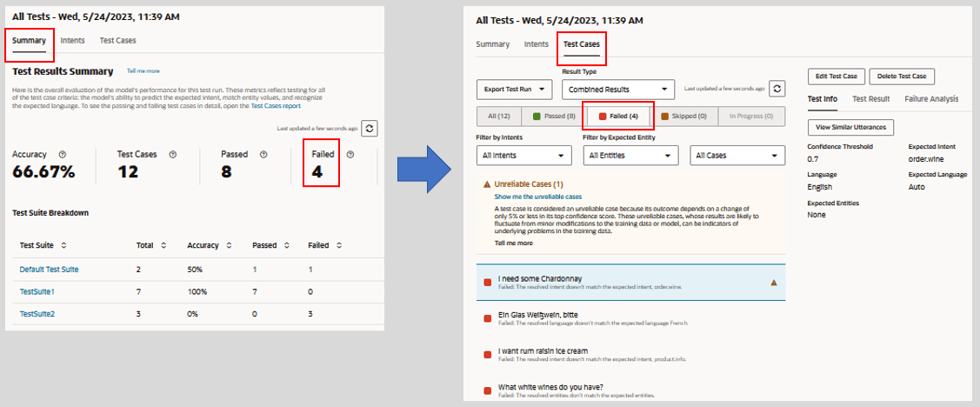
Task: Sort the breakdown table by the Test Suite column
Action: (63, 246)
